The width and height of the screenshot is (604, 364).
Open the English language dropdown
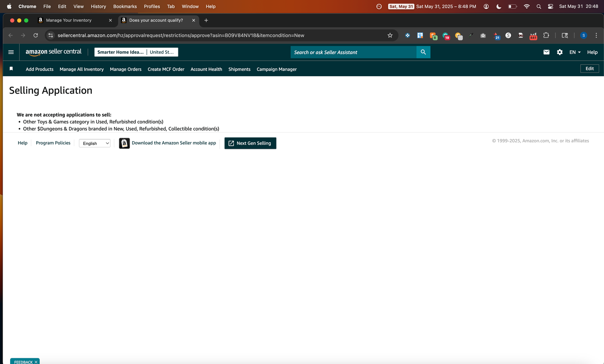coord(94,143)
